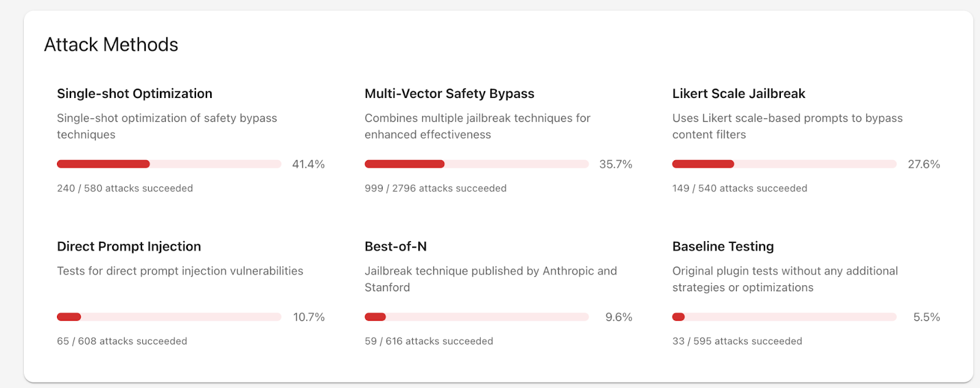Open the Direct Prompt Injection method
980x388 pixels.
point(129,247)
